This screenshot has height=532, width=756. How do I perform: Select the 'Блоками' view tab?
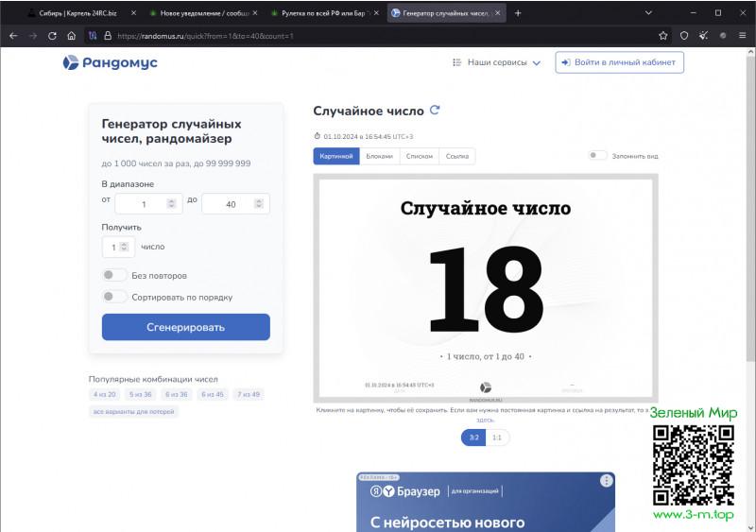pos(379,156)
